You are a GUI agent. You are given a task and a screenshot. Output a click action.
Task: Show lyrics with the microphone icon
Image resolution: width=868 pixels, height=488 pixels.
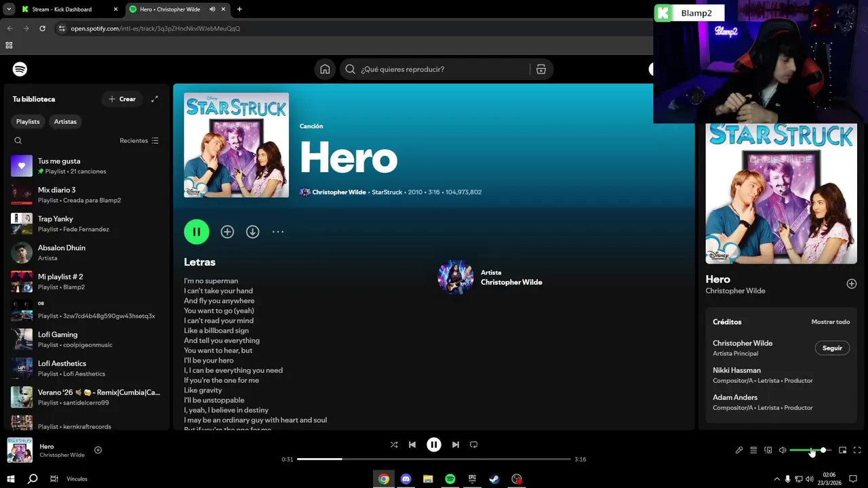tap(739, 450)
